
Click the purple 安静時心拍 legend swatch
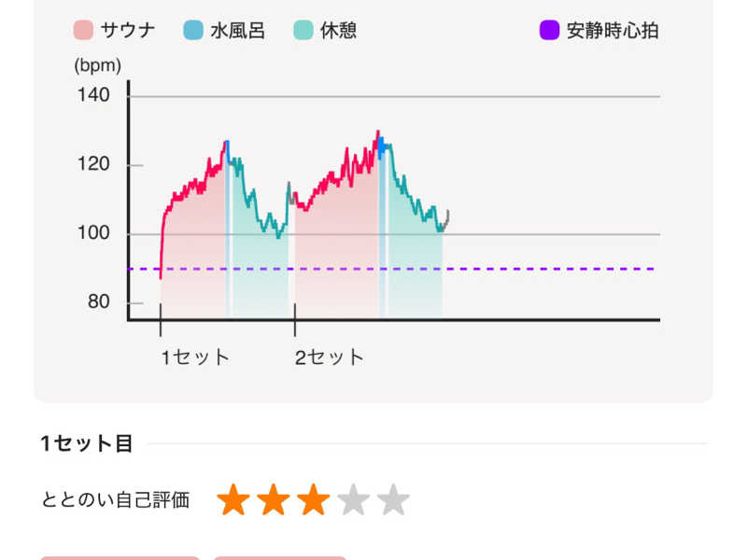click(x=549, y=30)
